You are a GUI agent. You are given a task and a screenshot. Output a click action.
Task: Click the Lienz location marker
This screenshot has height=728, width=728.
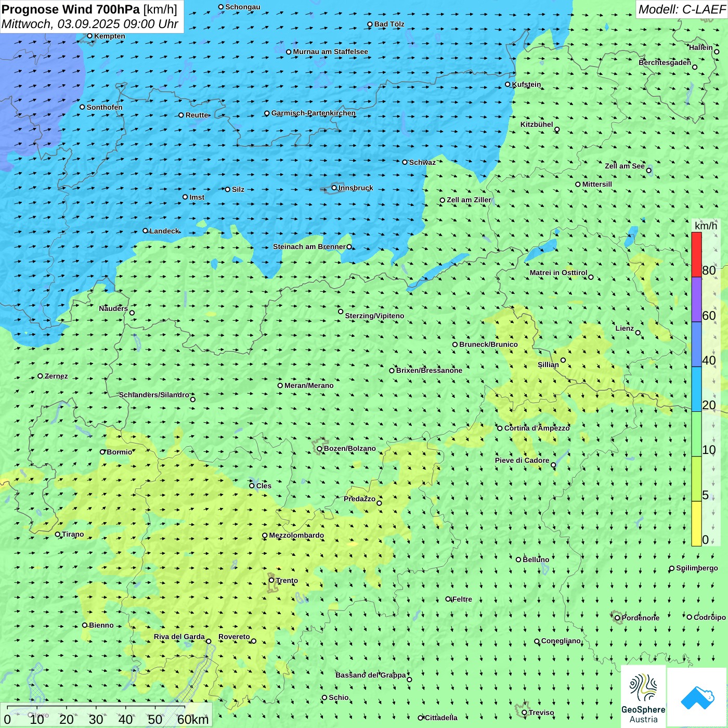638,333
